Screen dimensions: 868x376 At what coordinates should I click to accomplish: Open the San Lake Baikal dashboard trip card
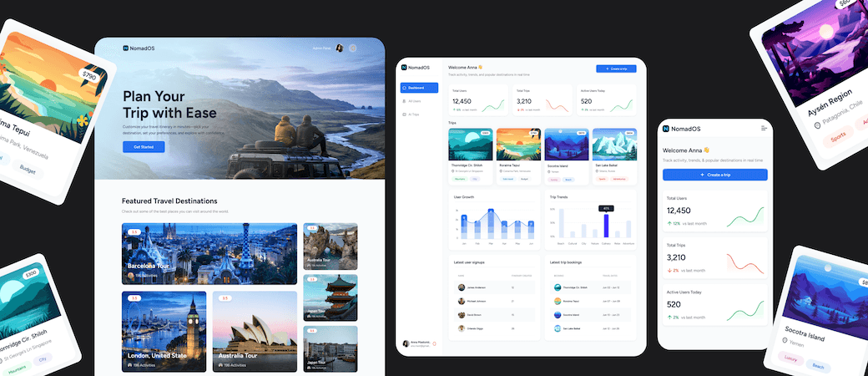(x=614, y=156)
